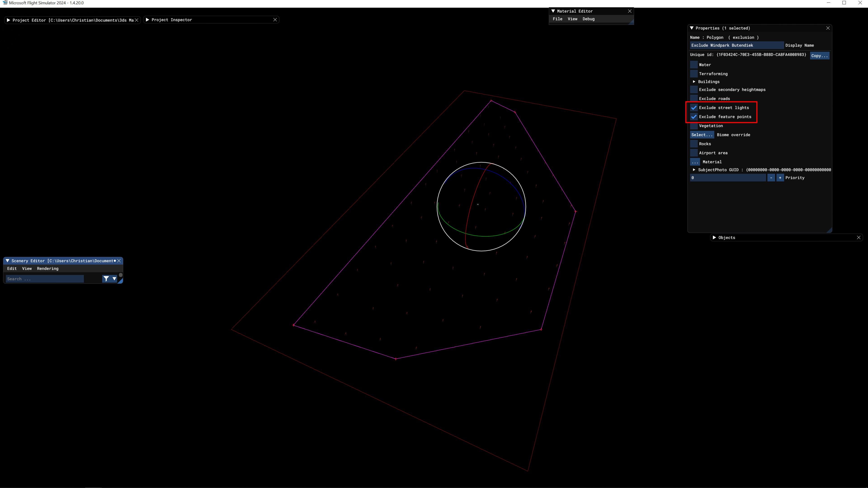Uncheck Exclude street lights

click(x=694, y=108)
